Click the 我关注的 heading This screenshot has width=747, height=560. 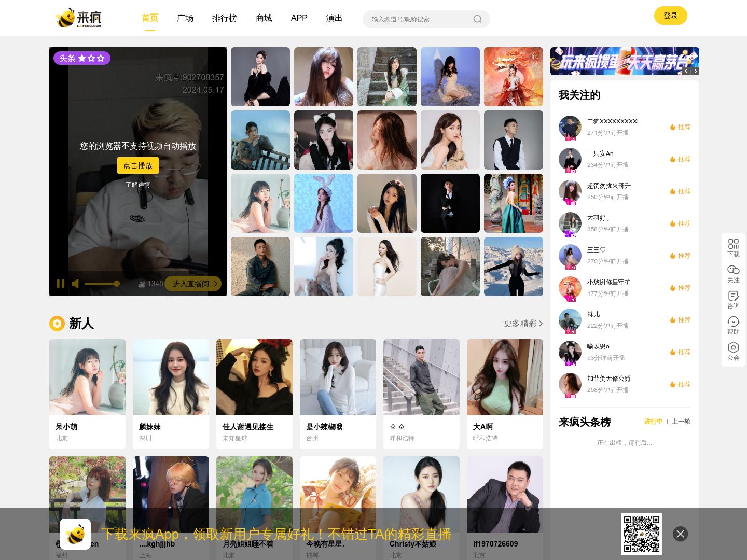pos(579,95)
